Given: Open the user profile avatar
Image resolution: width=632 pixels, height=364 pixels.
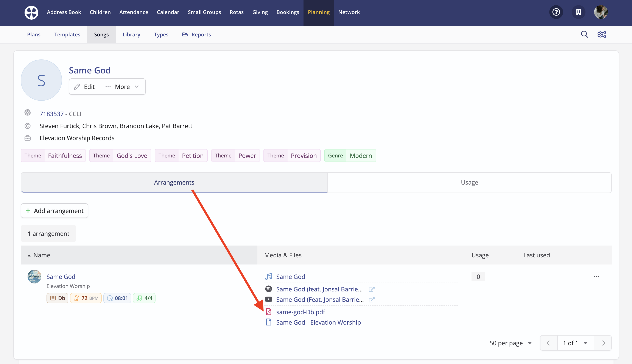Looking at the screenshot, I should point(601,12).
